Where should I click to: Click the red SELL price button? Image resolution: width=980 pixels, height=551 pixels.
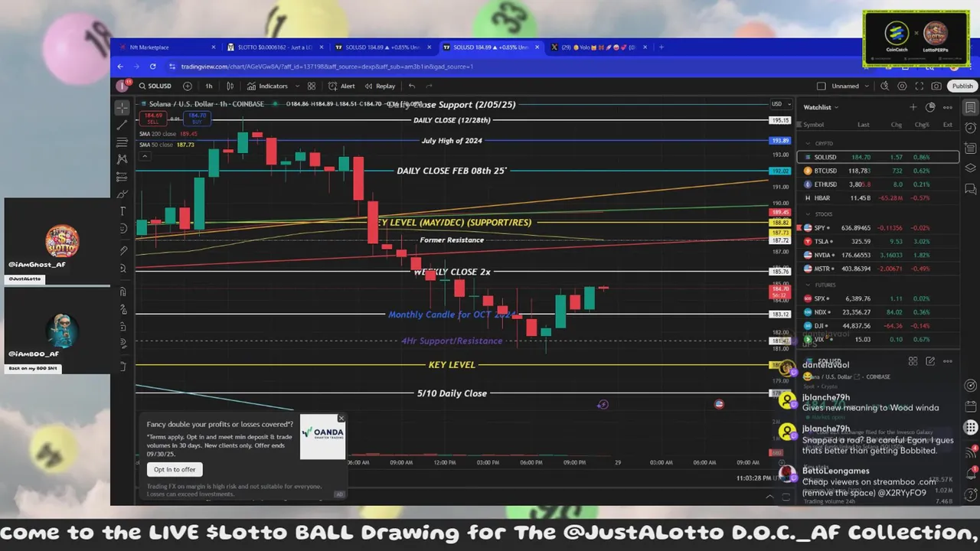click(x=153, y=118)
